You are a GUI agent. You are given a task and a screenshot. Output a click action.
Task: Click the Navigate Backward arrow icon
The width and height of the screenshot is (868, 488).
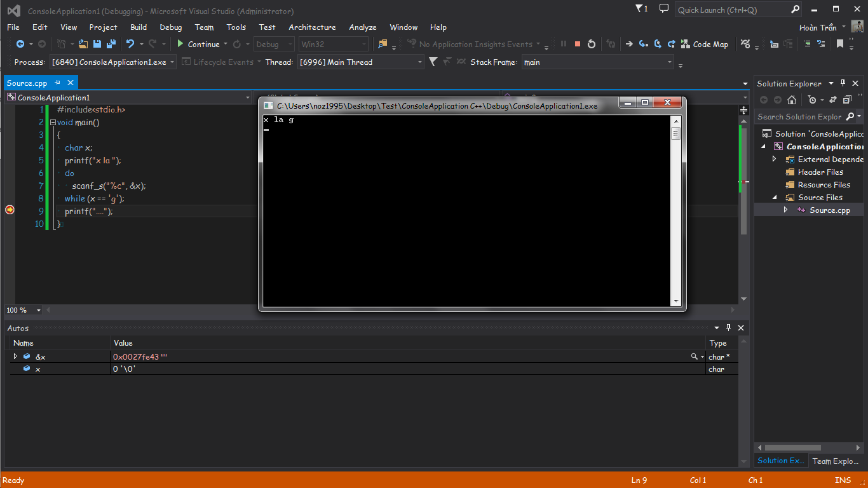[x=20, y=44]
